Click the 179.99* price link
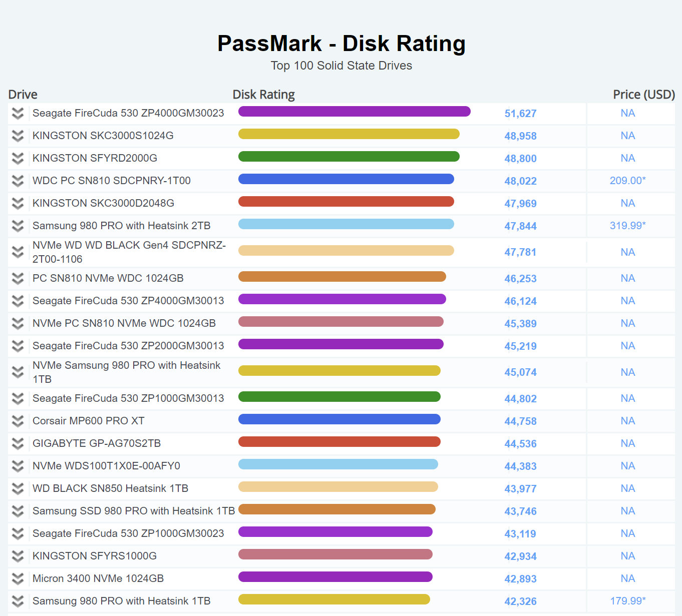The image size is (682, 616). point(627,601)
